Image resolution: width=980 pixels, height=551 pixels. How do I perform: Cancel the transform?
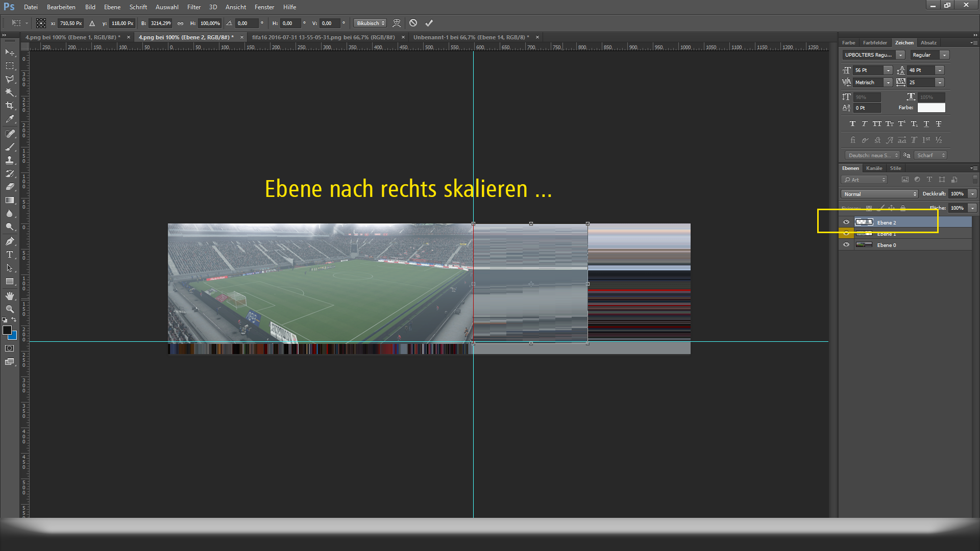pyautogui.click(x=413, y=23)
